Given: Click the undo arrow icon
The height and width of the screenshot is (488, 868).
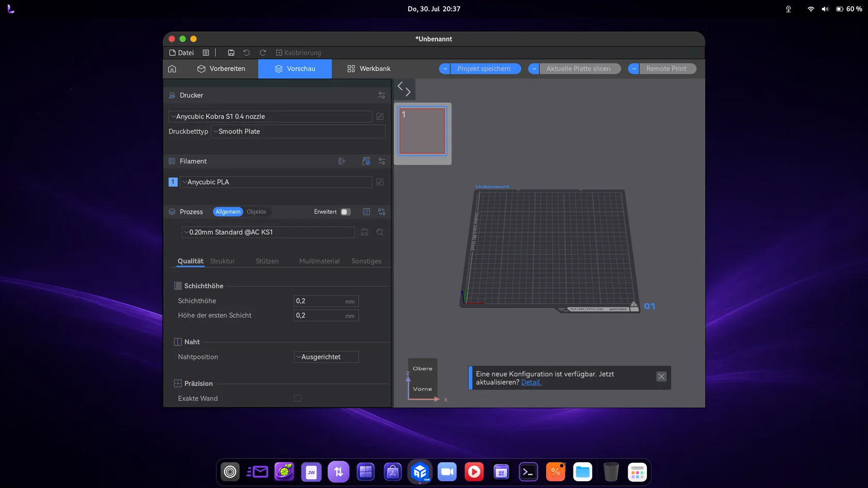Looking at the screenshot, I should pos(246,53).
